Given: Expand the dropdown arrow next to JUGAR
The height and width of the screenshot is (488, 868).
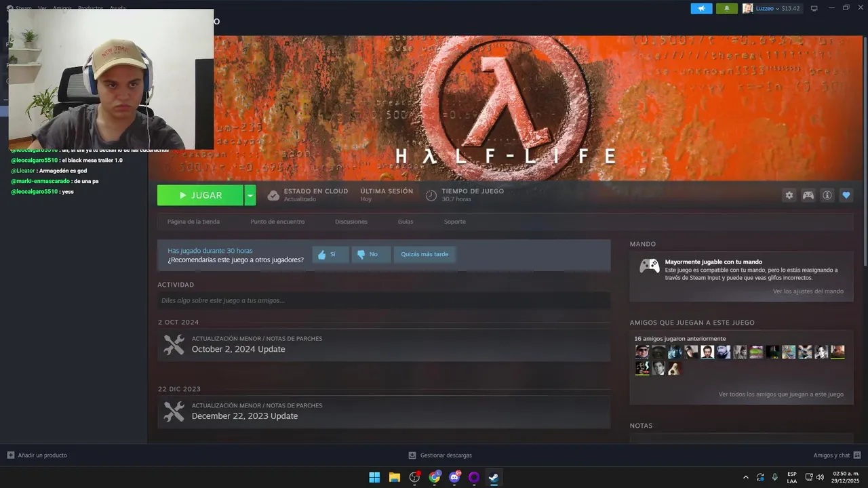Looking at the screenshot, I should pos(250,195).
